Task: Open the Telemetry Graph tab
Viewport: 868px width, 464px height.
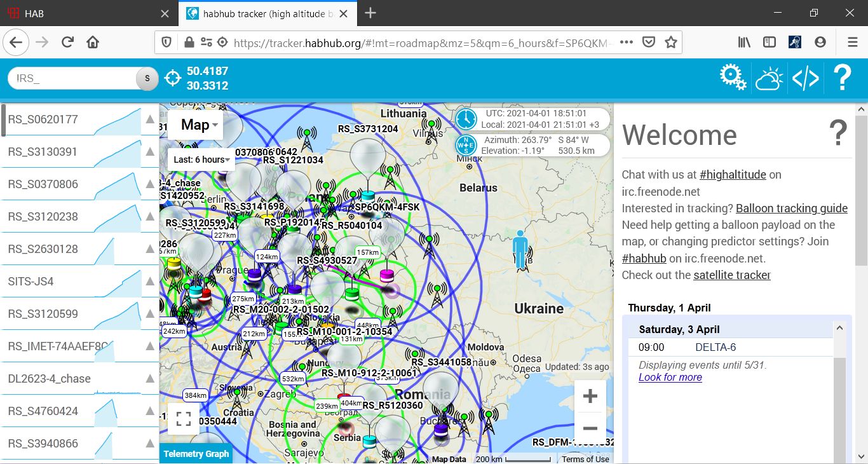Action: (196, 454)
